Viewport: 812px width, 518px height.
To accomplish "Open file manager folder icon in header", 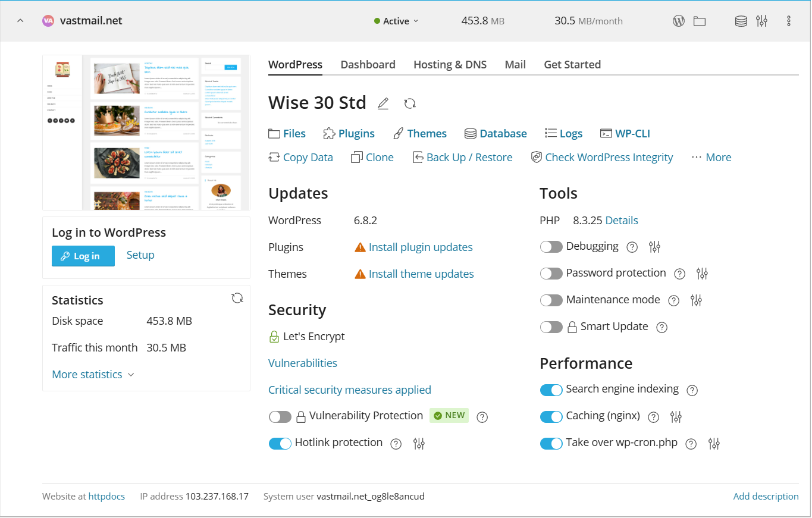I will coord(700,21).
